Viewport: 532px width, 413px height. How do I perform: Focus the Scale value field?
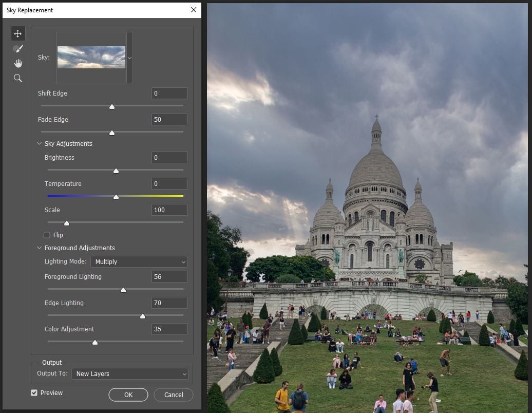169,210
